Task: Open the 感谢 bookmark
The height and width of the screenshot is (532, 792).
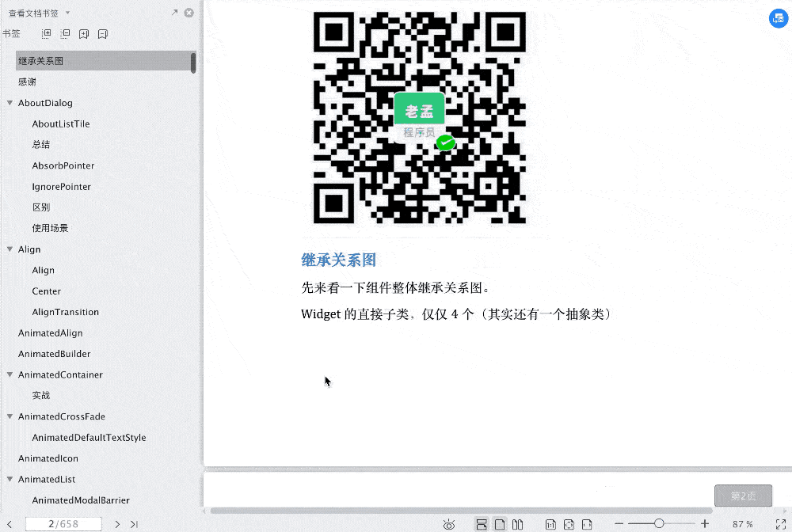Action: point(27,82)
